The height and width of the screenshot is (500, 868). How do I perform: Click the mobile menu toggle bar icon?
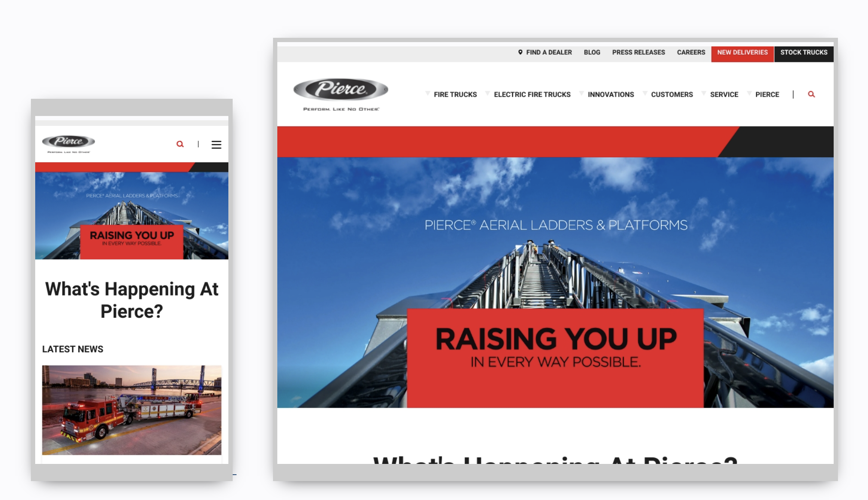216,144
